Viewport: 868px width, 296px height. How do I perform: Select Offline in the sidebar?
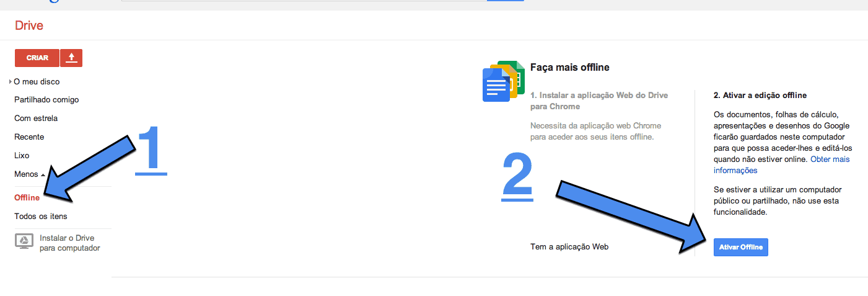(27, 198)
